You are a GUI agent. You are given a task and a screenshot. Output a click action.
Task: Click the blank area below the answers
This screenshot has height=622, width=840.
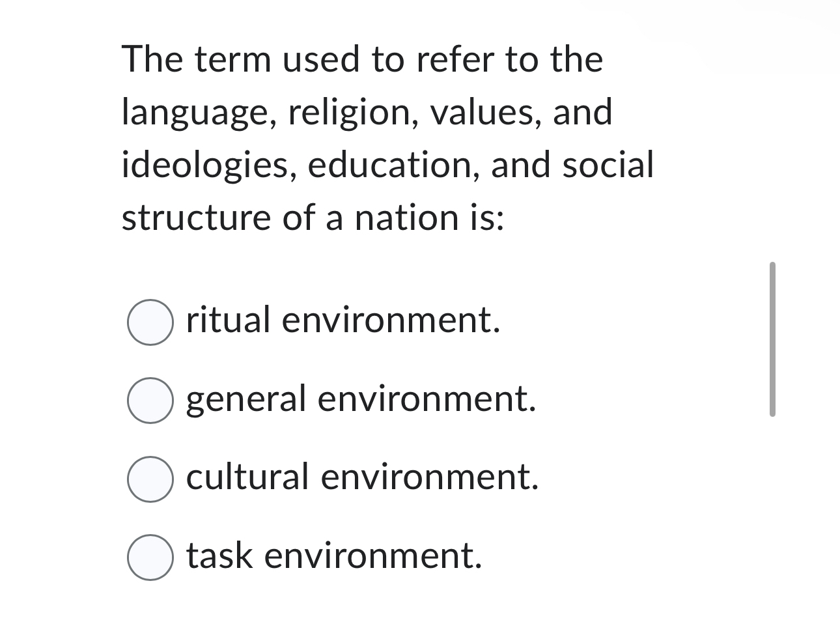point(417,606)
